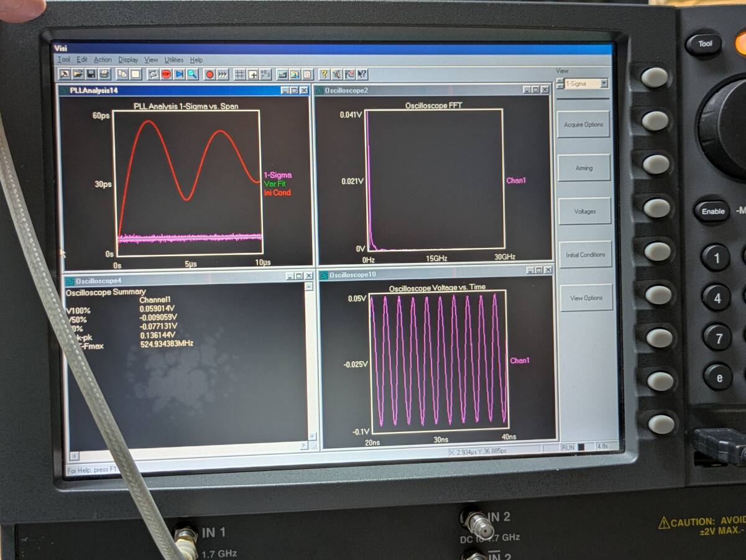Screen dimensions: 746x560
Task: Click the View stepper arrows beside 1-Sigma
Action: [559, 83]
